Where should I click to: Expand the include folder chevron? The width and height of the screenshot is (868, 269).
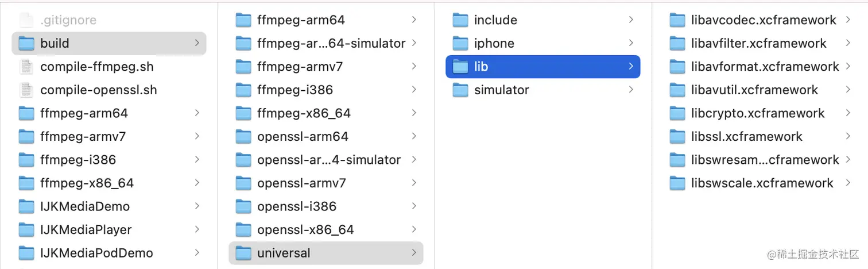(631, 20)
